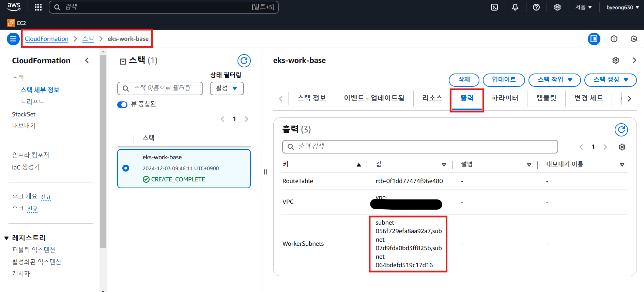This screenshot has height=292, width=644.
Task: Switch to the Template tab
Action: (546, 98)
